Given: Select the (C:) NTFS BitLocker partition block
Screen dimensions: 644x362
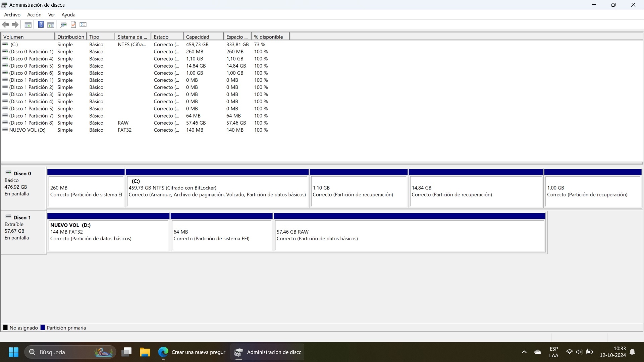Looking at the screenshot, I should (x=217, y=191).
